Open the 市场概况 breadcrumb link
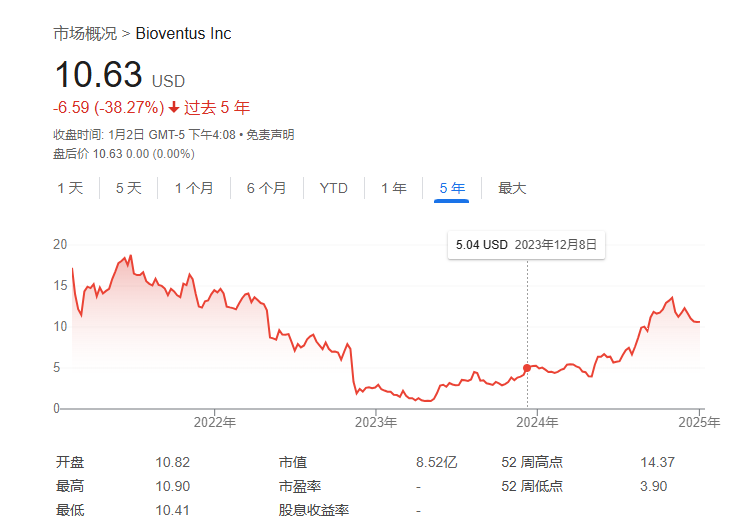Image resolution: width=751 pixels, height=526 pixels. pos(85,34)
